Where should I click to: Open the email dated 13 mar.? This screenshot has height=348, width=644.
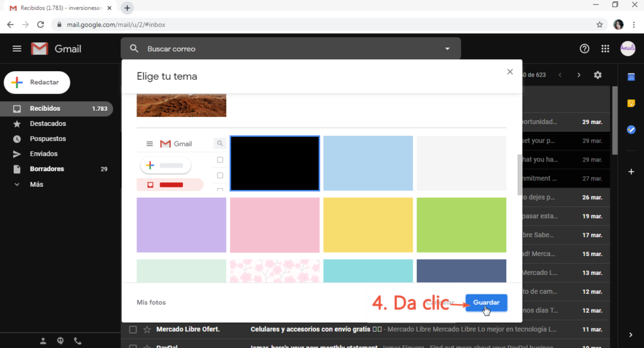[x=566, y=273]
